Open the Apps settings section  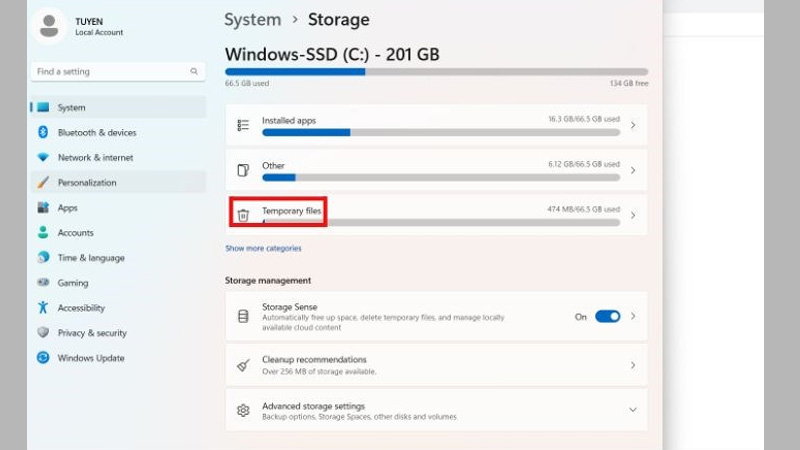click(68, 208)
